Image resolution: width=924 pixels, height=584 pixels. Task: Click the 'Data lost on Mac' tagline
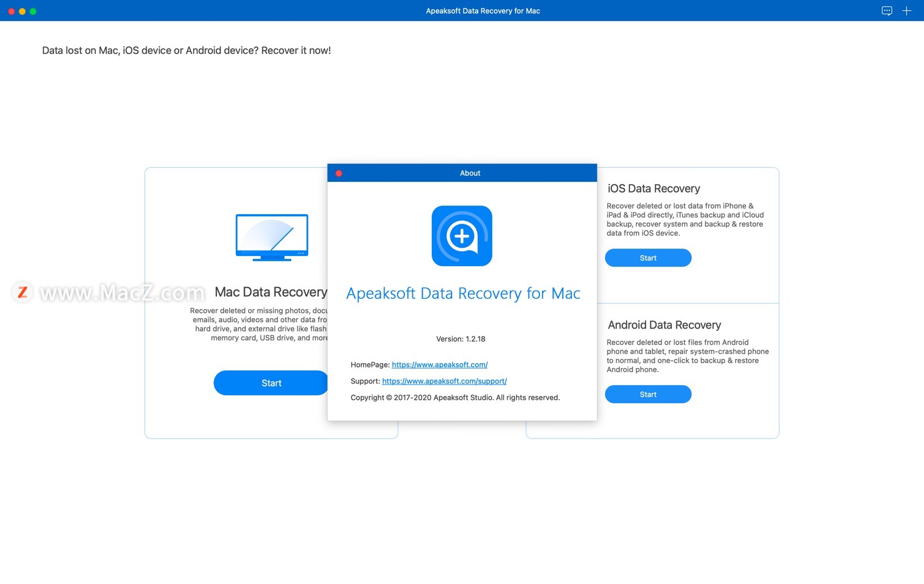click(x=186, y=50)
